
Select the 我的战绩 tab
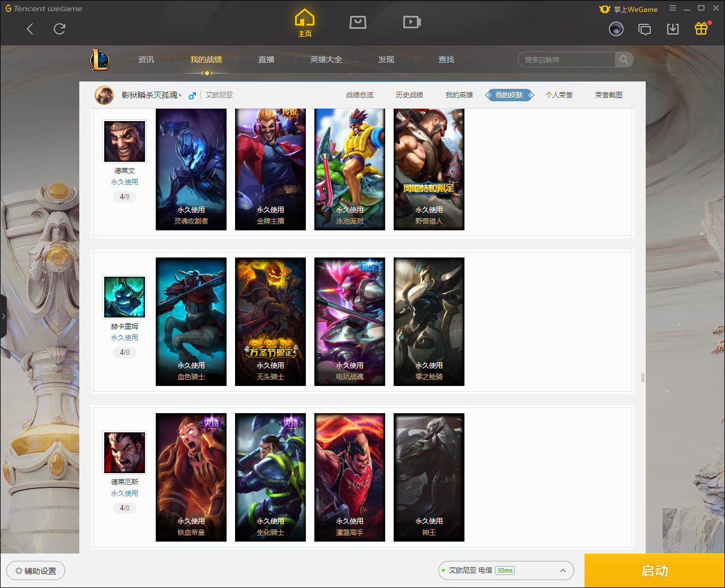(x=206, y=59)
